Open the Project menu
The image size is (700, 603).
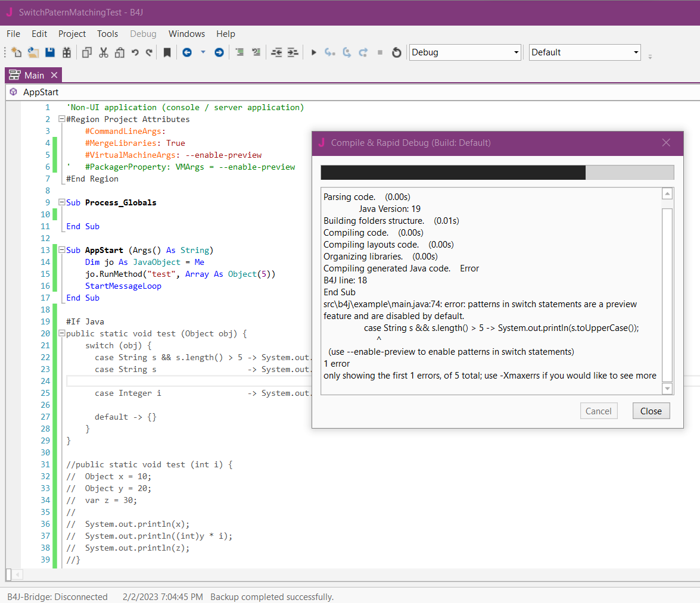click(x=72, y=34)
